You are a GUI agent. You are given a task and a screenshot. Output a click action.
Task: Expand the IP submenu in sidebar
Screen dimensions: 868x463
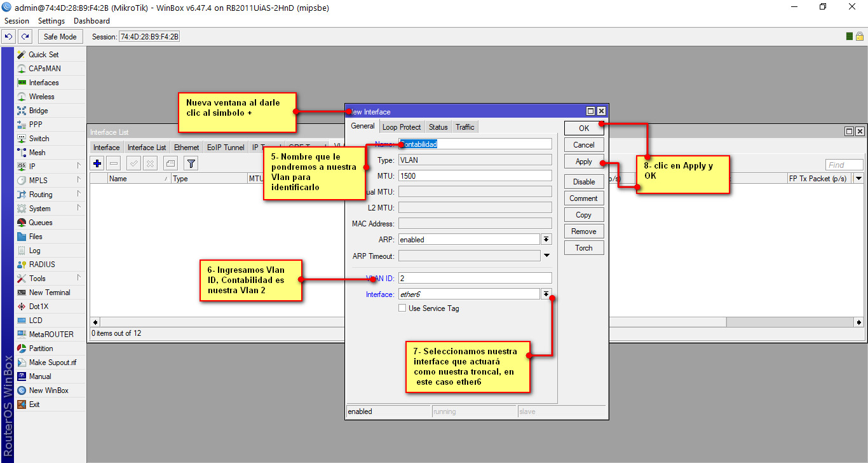click(x=32, y=167)
